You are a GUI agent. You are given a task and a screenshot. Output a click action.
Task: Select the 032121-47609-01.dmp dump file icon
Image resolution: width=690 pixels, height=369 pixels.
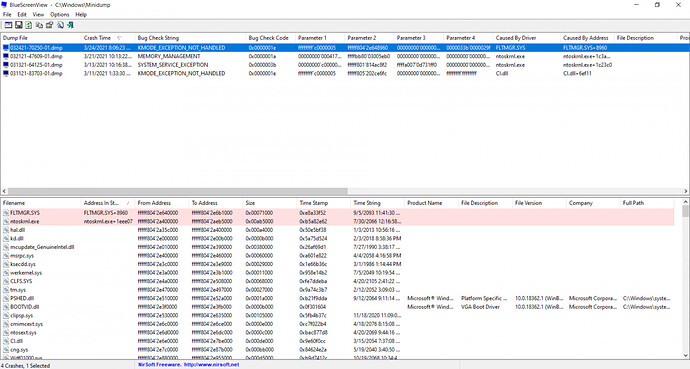[x=6, y=56]
